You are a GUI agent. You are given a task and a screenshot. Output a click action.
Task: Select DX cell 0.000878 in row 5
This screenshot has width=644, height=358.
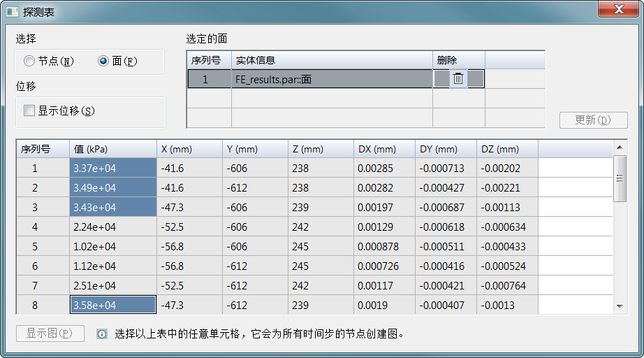tap(383, 247)
